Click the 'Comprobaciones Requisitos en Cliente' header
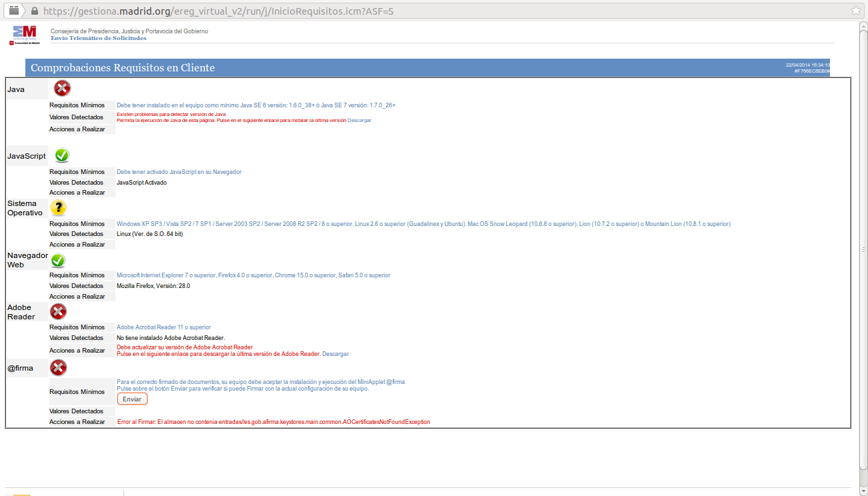 123,68
